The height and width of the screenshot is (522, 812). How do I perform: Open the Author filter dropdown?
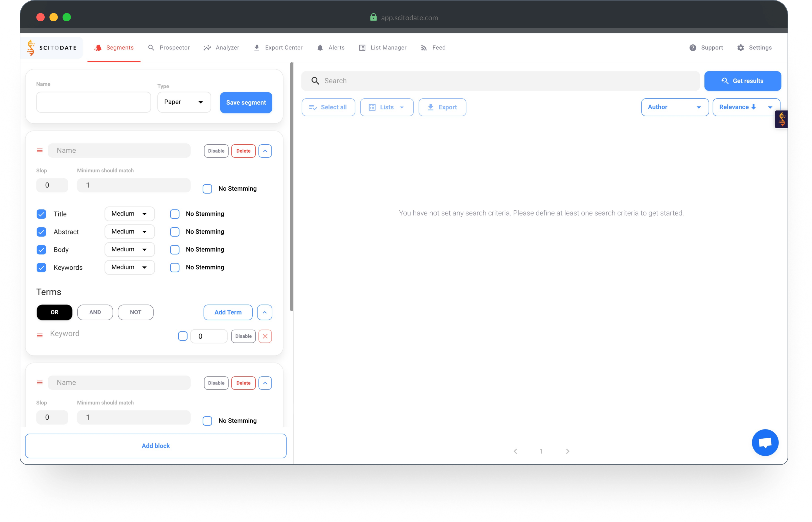coord(674,107)
